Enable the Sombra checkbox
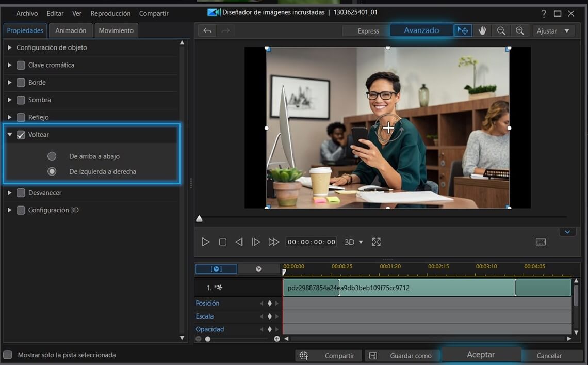The height and width of the screenshot is (365, 588). 21,100
